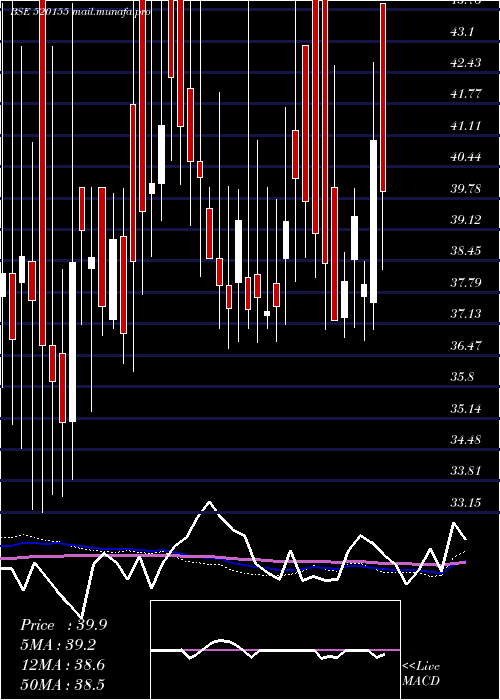Click the 40.44 price axis label
500x700 pixels.
tap(466, 157)
